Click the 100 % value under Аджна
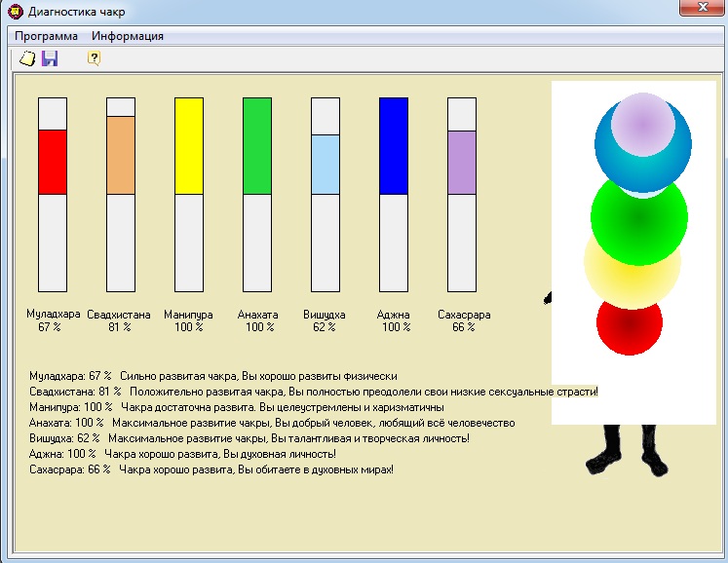 click(396, 327)
